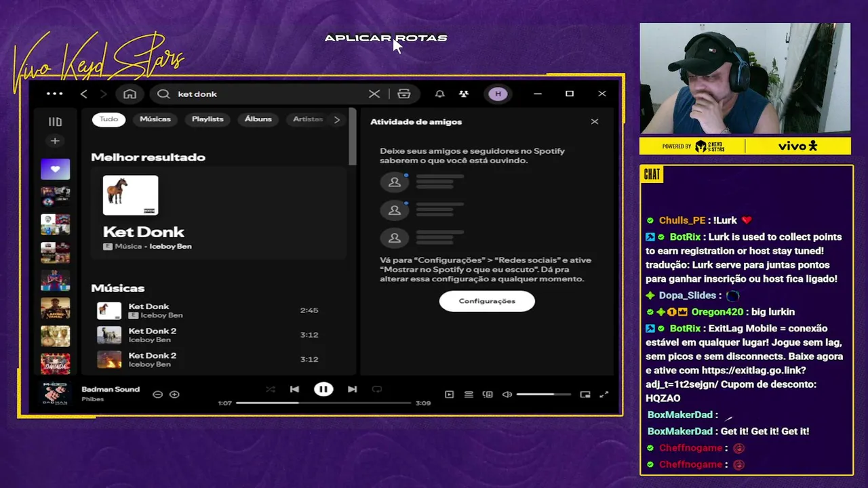The height and width of the screenshot is (488, 868).
Task: Pause the current song
Action: [323, 389]
